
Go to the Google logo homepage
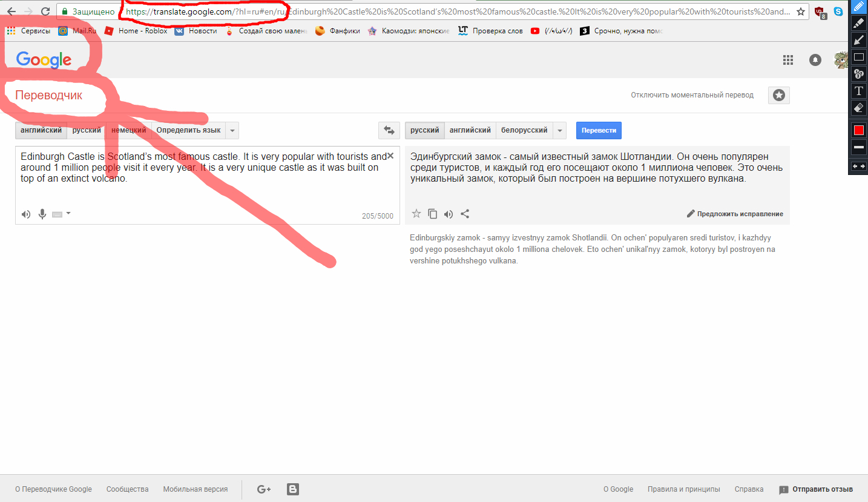(44, 59)
